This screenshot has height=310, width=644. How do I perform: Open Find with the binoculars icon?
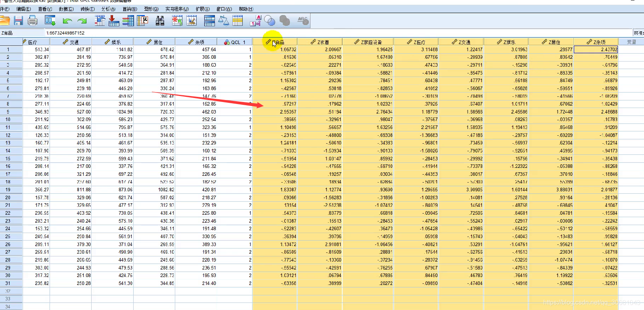click(160, 21)
